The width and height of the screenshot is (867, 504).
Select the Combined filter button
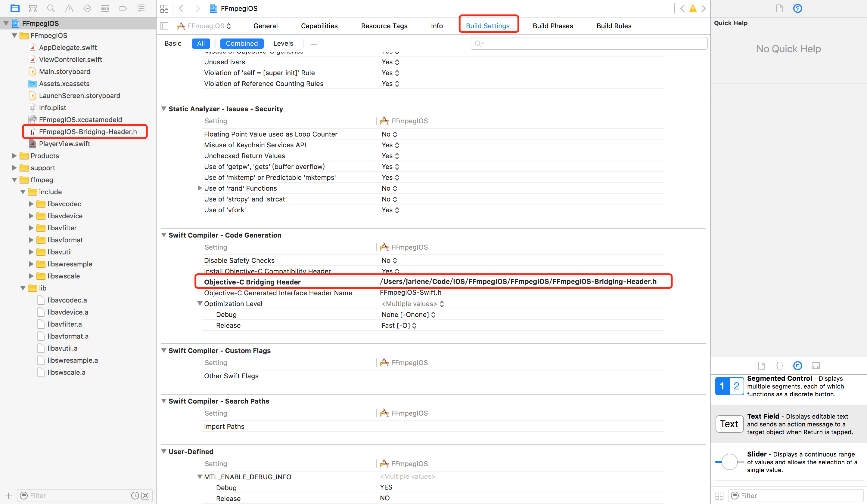[x=241, y=43]
